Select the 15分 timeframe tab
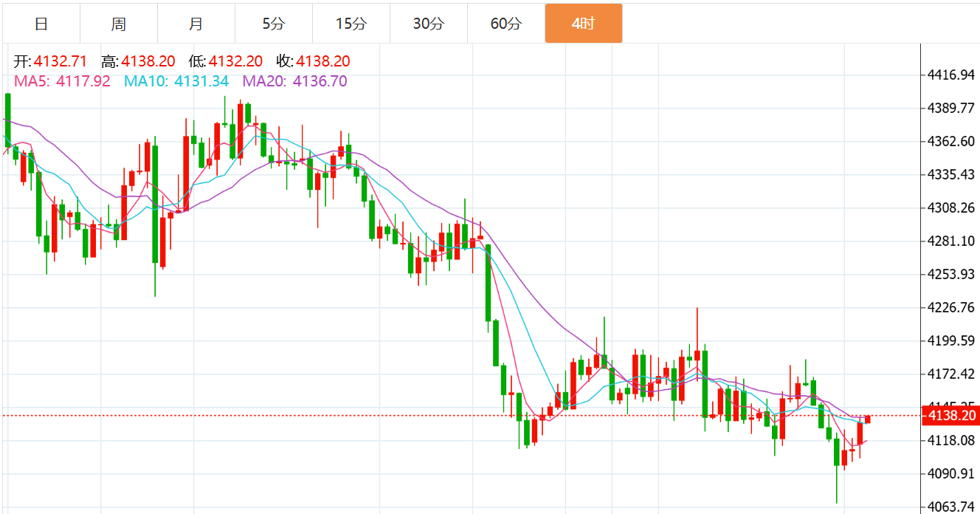This screenshot has height=514, width=980. [x=351, y=24]
